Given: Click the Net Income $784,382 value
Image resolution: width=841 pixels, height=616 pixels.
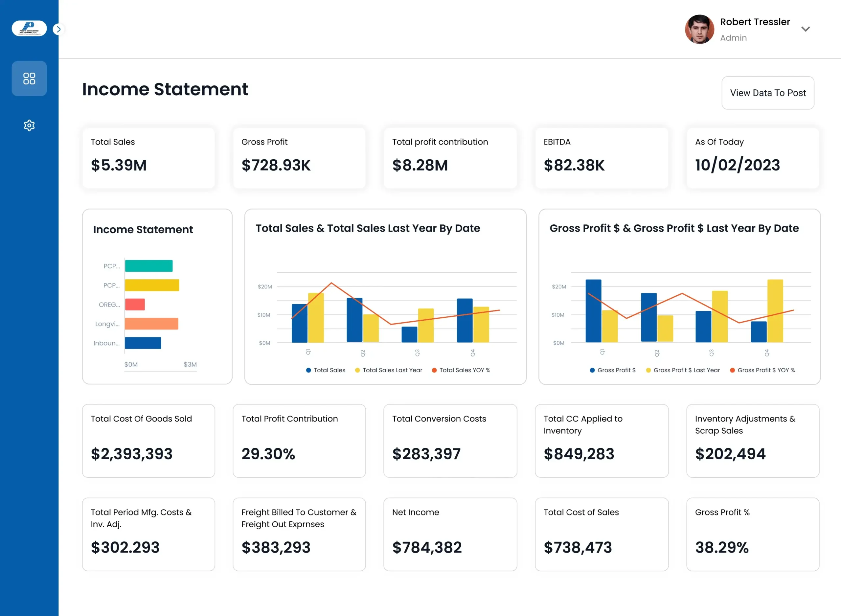Looking at the screenshot, I should click(427, 547).
